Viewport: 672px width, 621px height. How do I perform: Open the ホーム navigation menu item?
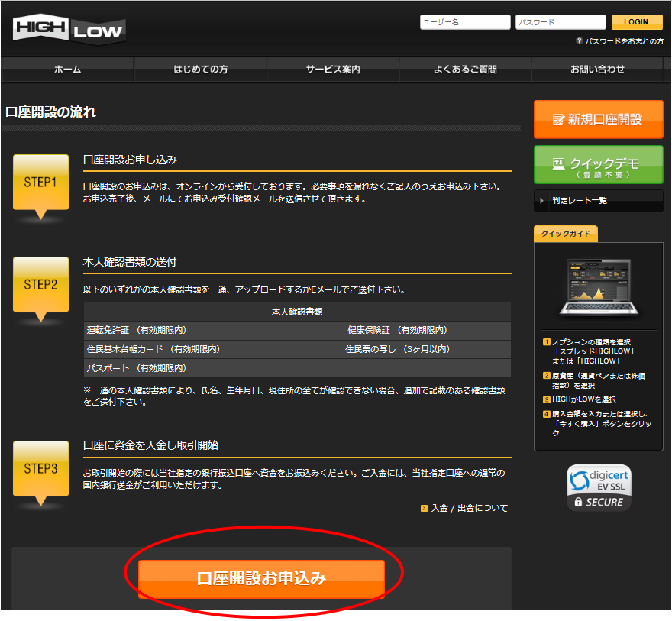tap(67, 70)
